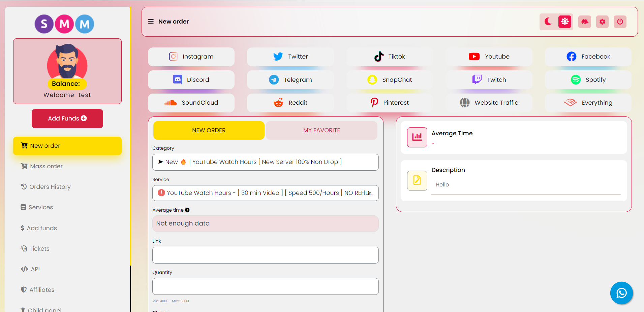Click the Not enough data field

point(265,223)
